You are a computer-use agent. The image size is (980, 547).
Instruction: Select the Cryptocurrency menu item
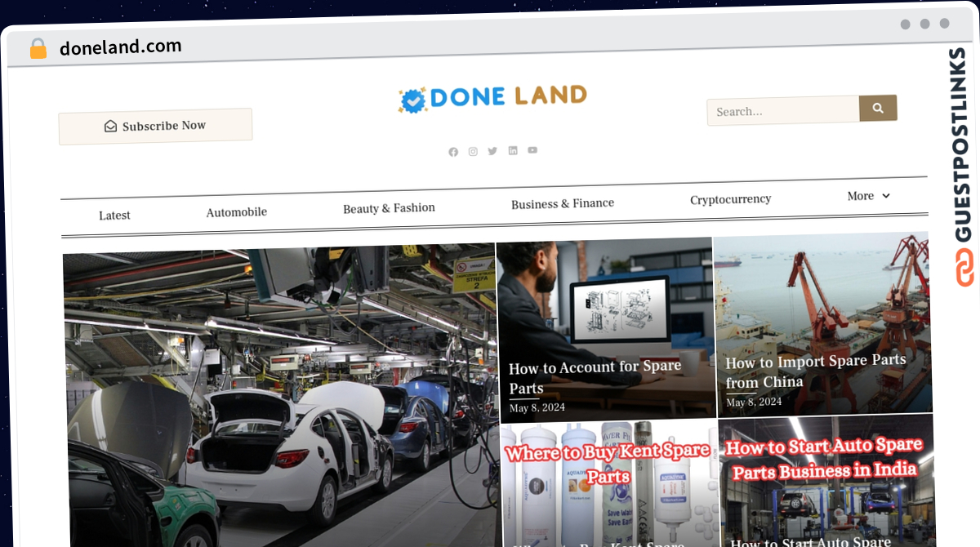[731, 199]
